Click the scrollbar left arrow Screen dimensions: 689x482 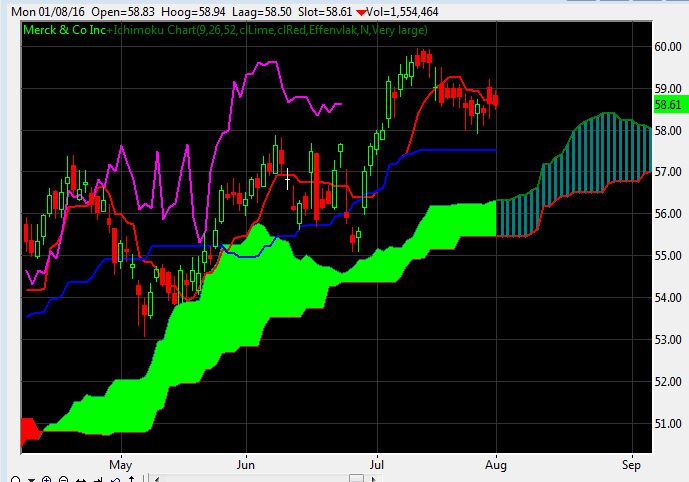(157, 479)
